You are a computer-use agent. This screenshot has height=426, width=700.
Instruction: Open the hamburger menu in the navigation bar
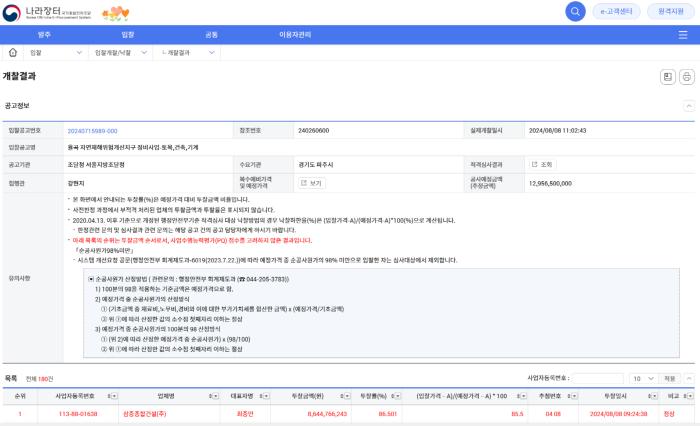pyautogui.click(x=682, y=34)
